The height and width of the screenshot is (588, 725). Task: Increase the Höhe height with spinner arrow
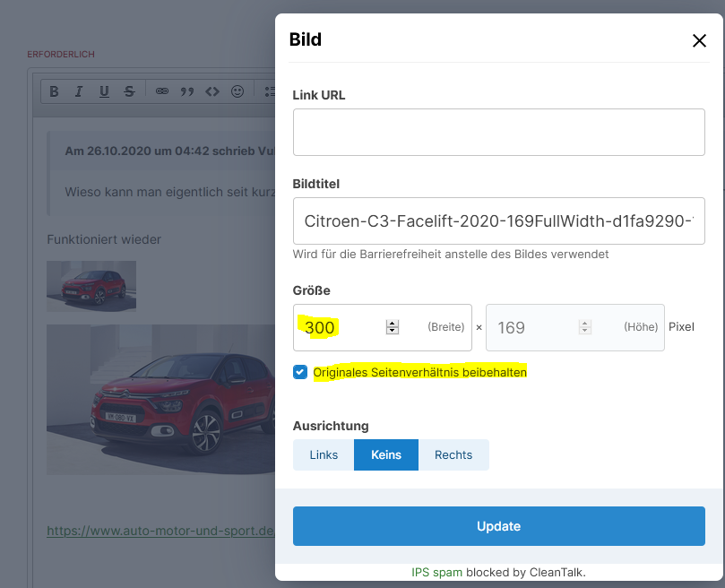pos(585,324)
